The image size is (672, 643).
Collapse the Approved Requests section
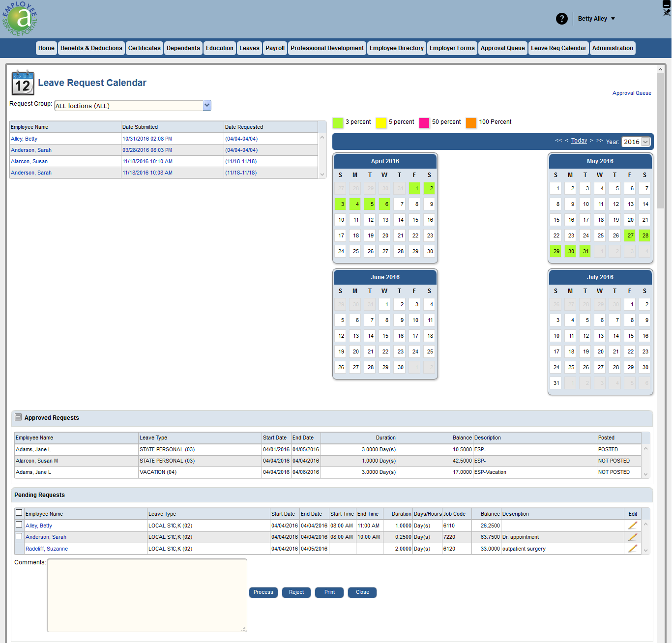[18, 417]
